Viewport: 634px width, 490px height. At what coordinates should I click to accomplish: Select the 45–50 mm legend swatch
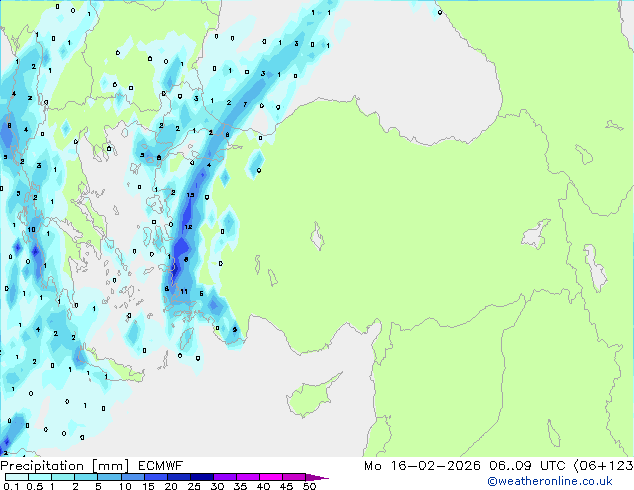[294, 477]
